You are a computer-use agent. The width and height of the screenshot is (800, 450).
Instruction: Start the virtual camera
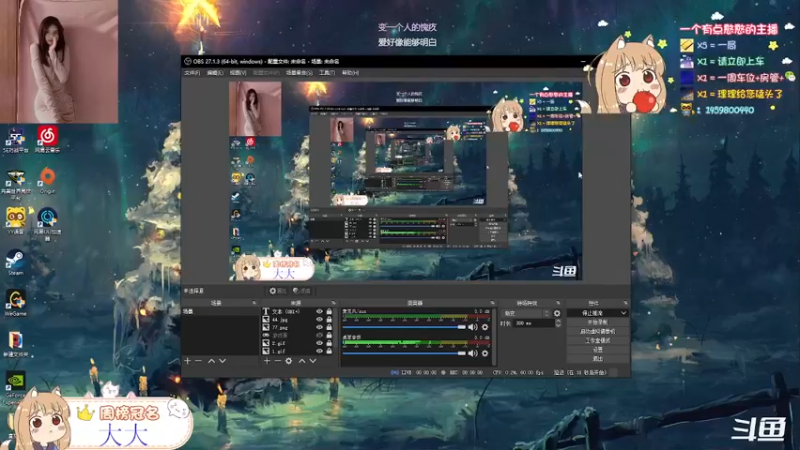click(x=597, y=332)
